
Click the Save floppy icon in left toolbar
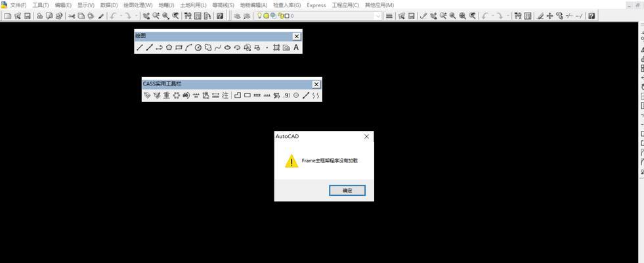27,16
